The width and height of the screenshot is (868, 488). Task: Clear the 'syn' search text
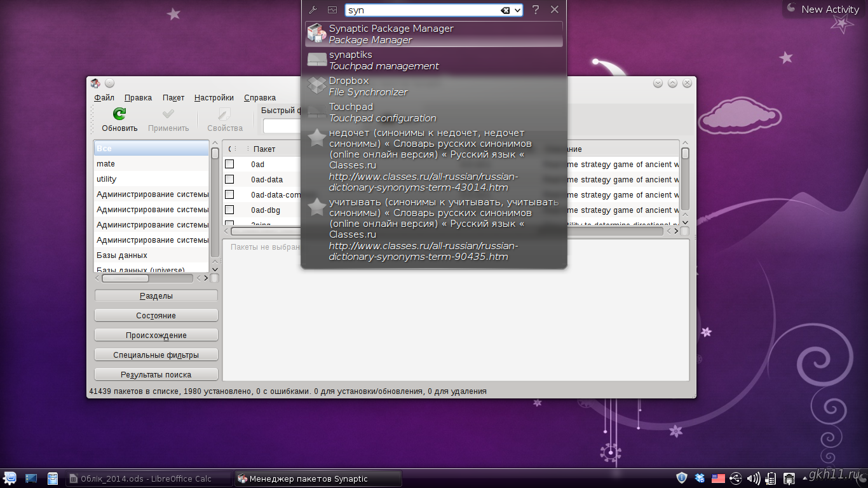(x=505, y=10)
